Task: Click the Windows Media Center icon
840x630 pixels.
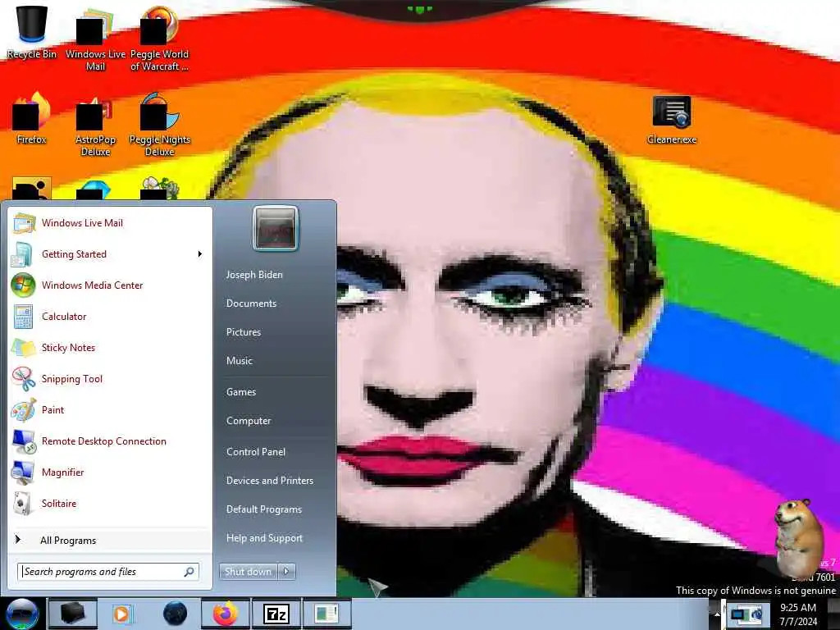Action: (23, 285)
